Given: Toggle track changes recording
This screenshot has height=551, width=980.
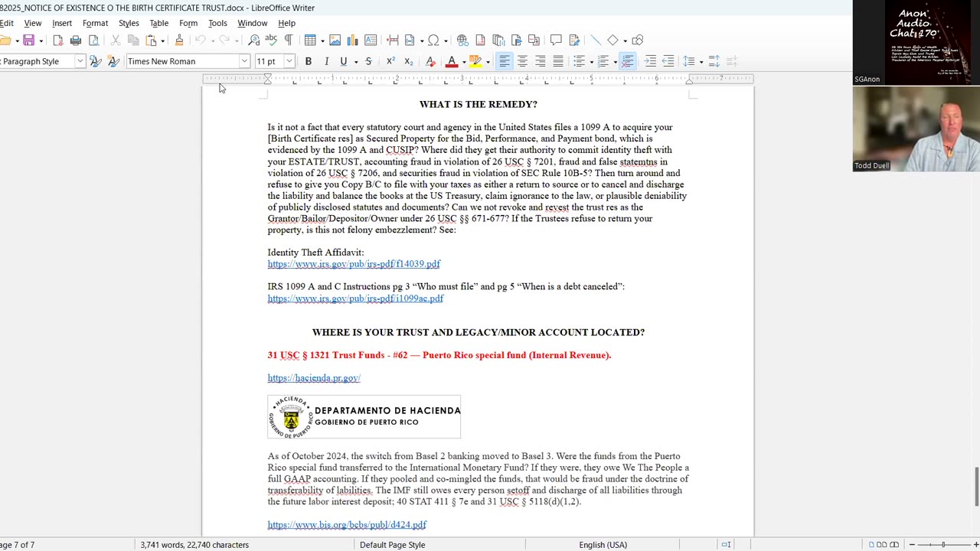Looking at the screenshot, I should point(573,41).
